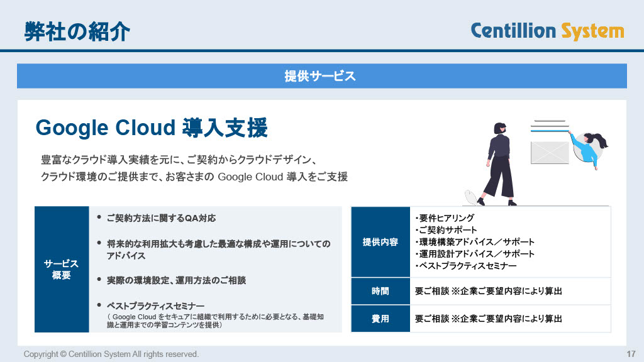This screenshot has height=362, width=644.
Task: Select the 弊社の紹介 slide title
Action: click(77, 31)
